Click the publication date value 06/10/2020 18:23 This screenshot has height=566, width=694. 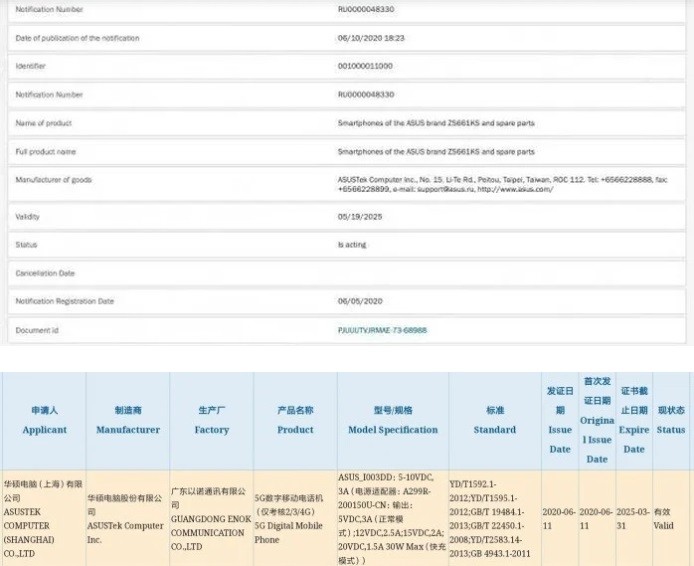pyautogui.click(x=371, y=38)
